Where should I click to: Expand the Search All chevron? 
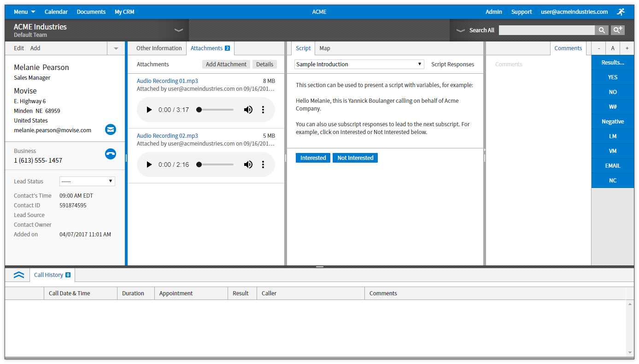tap(460, 30)
